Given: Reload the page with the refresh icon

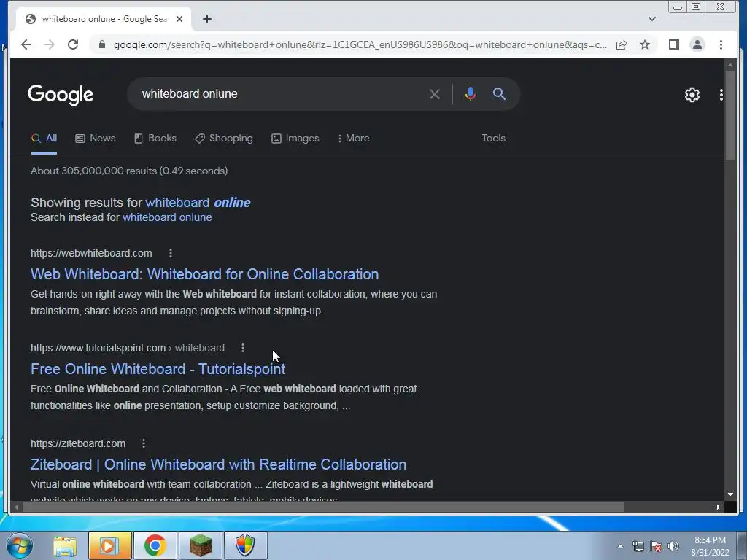Looking at the screenshot, I should pyautogui.click(x=73, y=44).
